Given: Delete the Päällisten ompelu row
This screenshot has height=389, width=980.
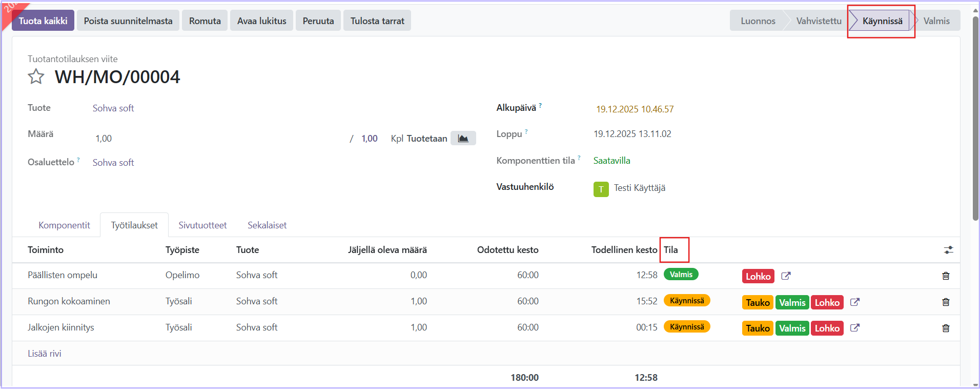Looking at the screenshot, I should (946, 276).
